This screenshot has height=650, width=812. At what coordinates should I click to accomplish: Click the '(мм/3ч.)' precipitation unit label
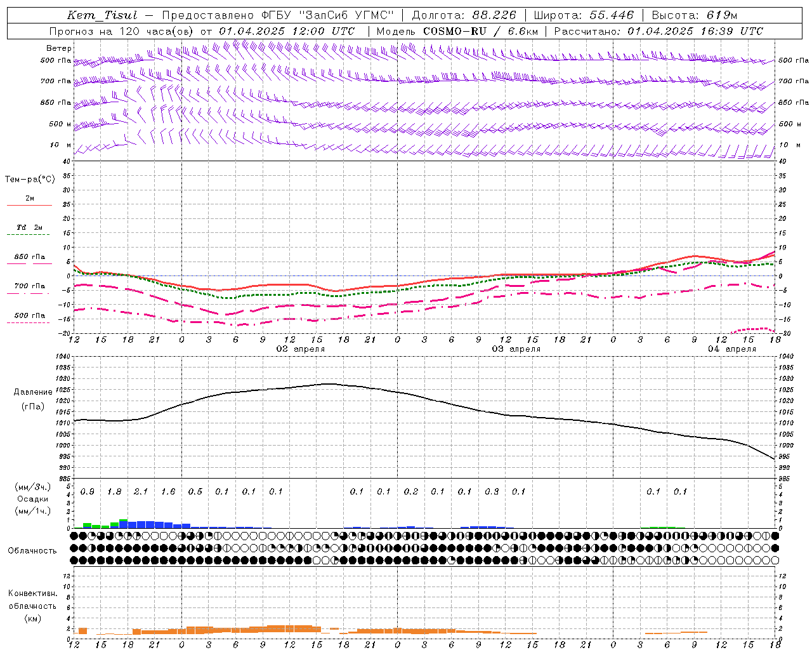coord(33,487)
